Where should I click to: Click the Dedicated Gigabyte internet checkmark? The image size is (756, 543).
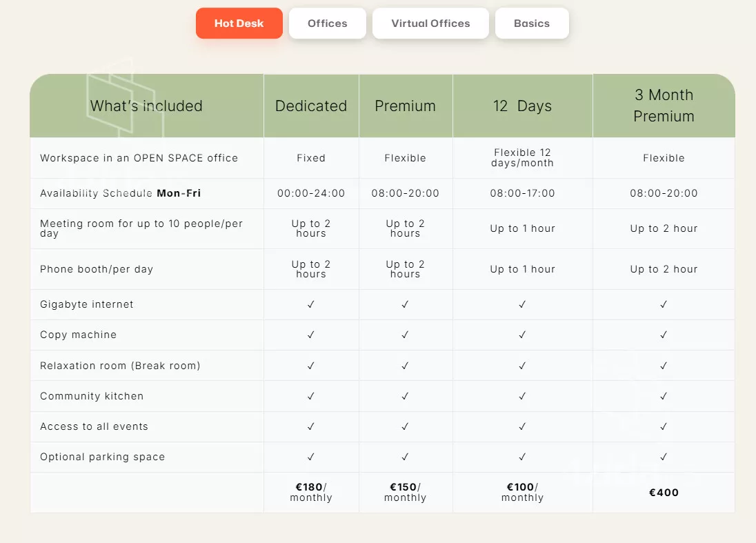coord(311,304)
